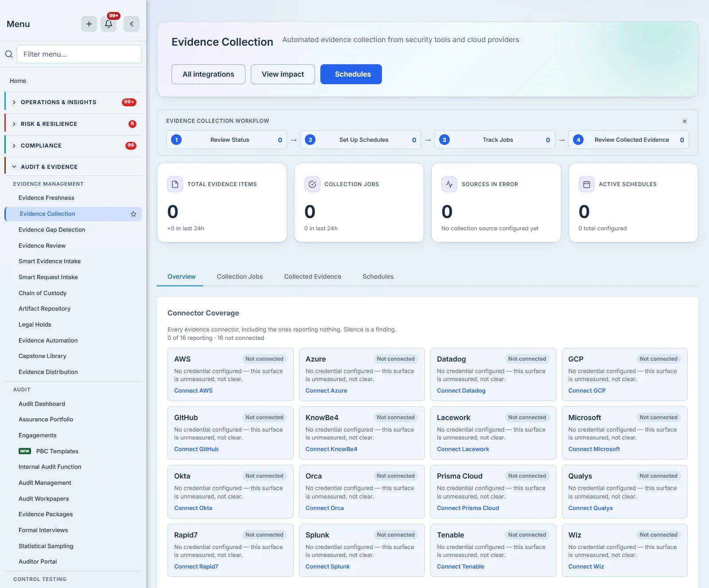Click the search magnifier icon in sidebar
This screenshot has width=709, height=588.
(9, 54)
